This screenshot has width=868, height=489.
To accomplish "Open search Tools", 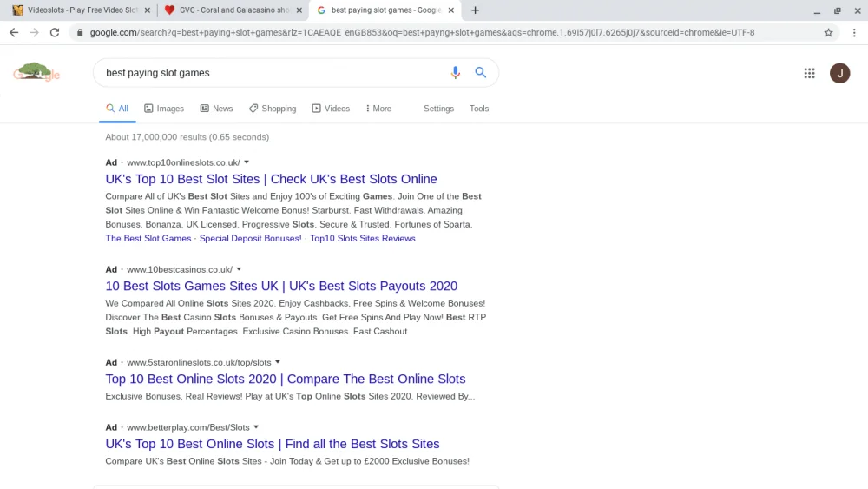I will tap(479, 109).
